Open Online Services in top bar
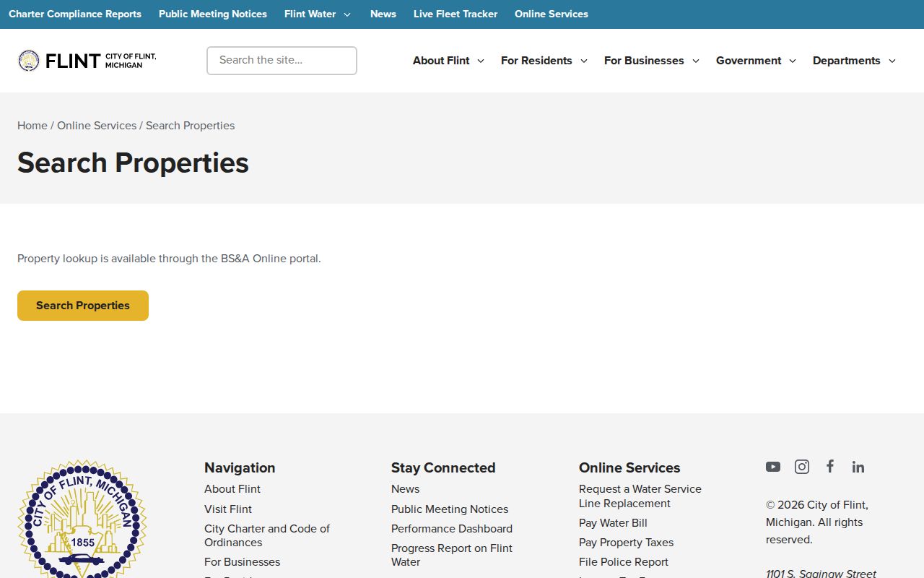 (x=552, y=14)
